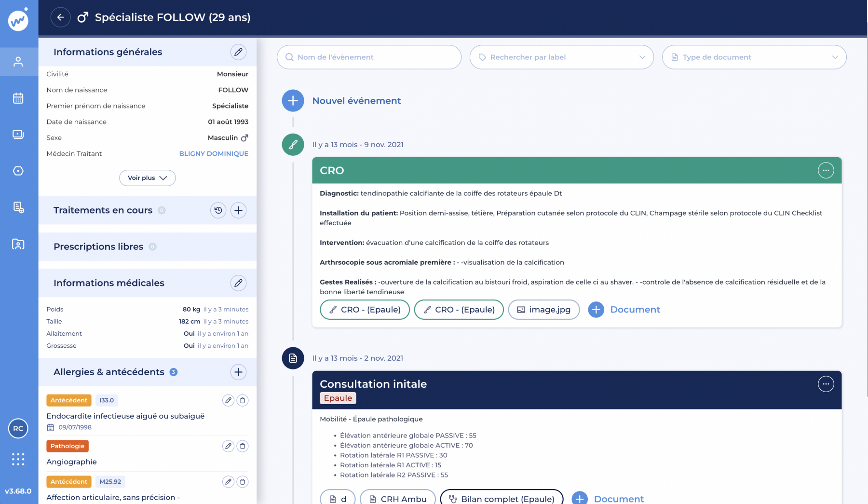
Task: Open Rechercher par label dropdown
Action: pyautogui.click(x=561, y=57)
